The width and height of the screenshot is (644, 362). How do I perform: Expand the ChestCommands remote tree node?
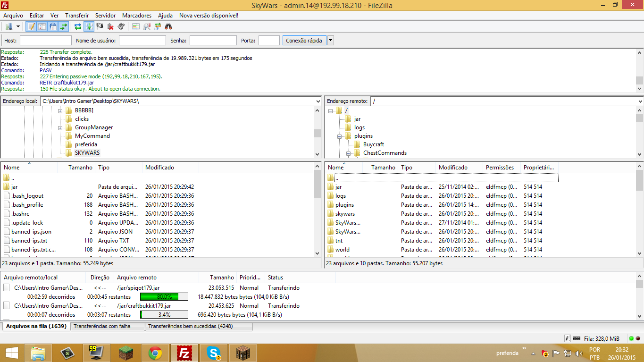[348, 153]
